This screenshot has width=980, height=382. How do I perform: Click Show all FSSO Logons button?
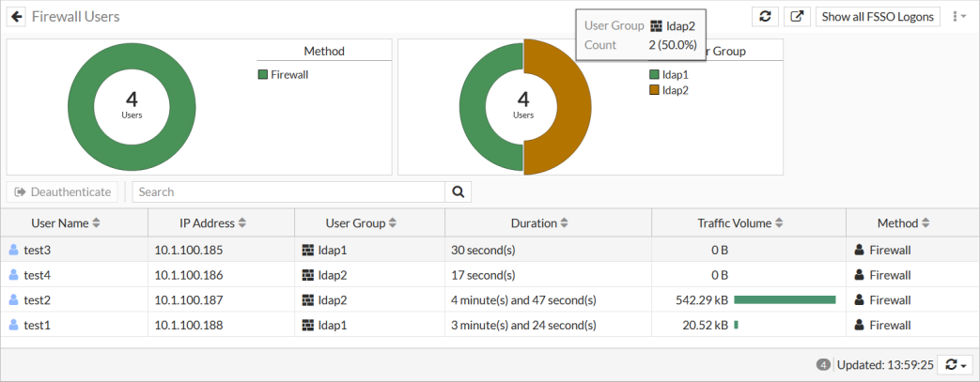pos(878,17)
